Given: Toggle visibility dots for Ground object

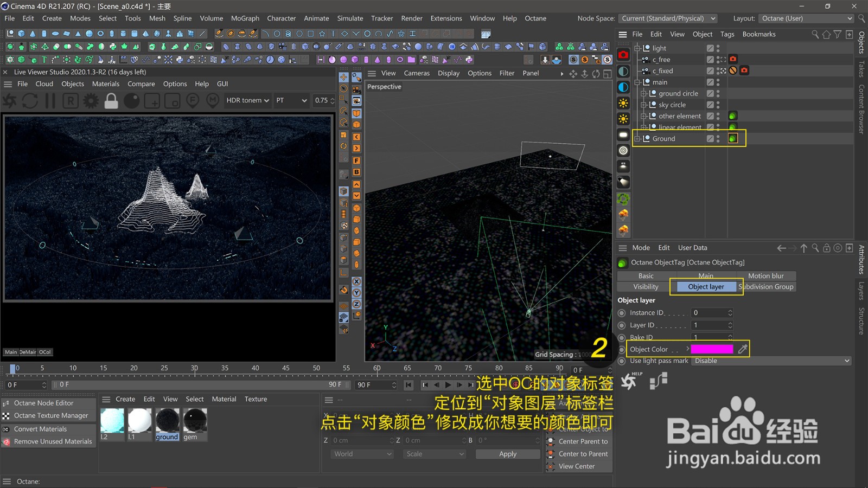Looking at the screenshot, I should (718, 139).
